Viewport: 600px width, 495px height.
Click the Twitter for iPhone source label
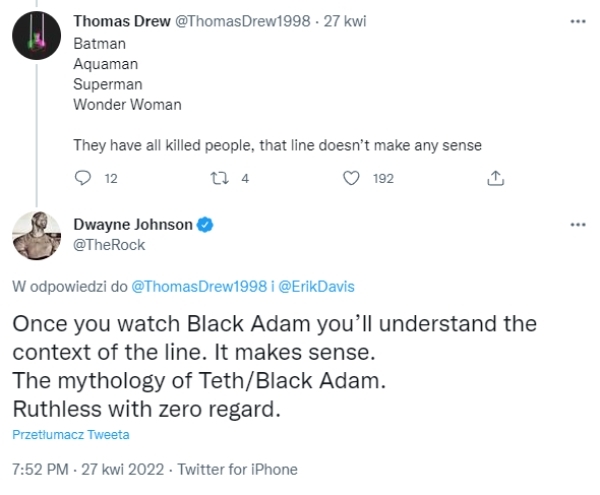click(x=237, y=468)
